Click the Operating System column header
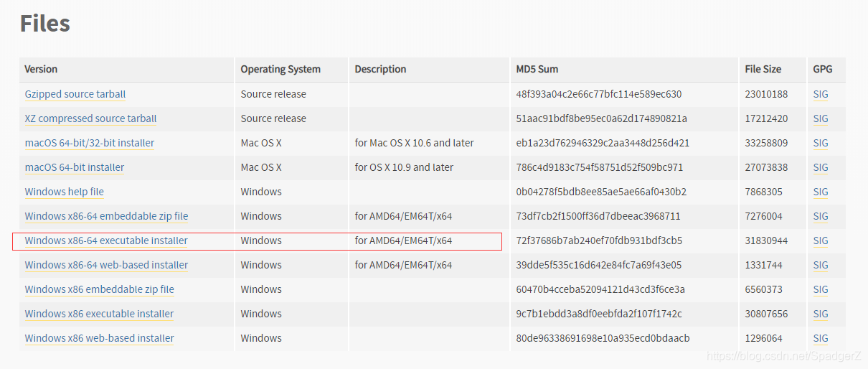 (280, 70)
